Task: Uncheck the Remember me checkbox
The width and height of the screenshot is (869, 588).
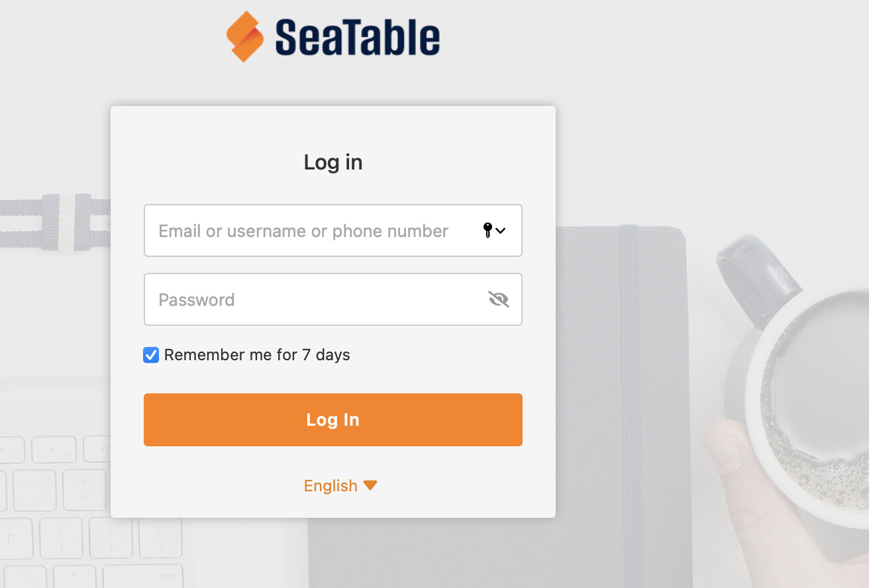Action: pyautogui.click(x=151, y=355)
